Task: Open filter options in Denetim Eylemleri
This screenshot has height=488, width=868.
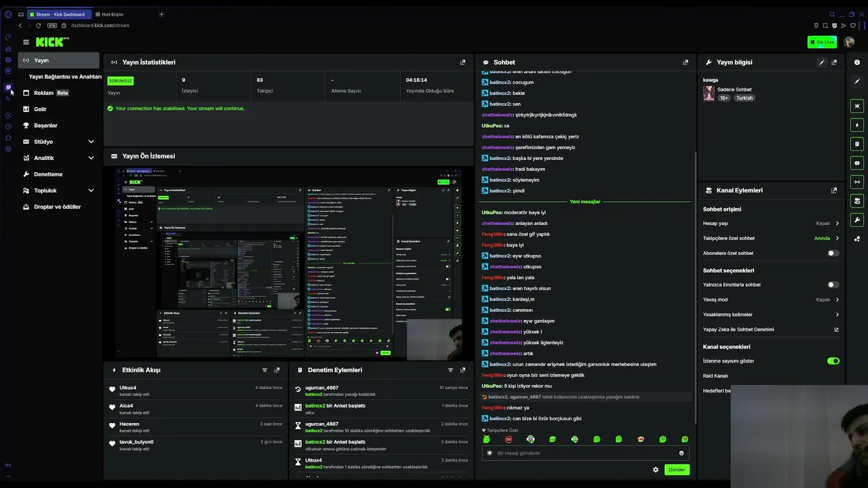Action: 450,370
